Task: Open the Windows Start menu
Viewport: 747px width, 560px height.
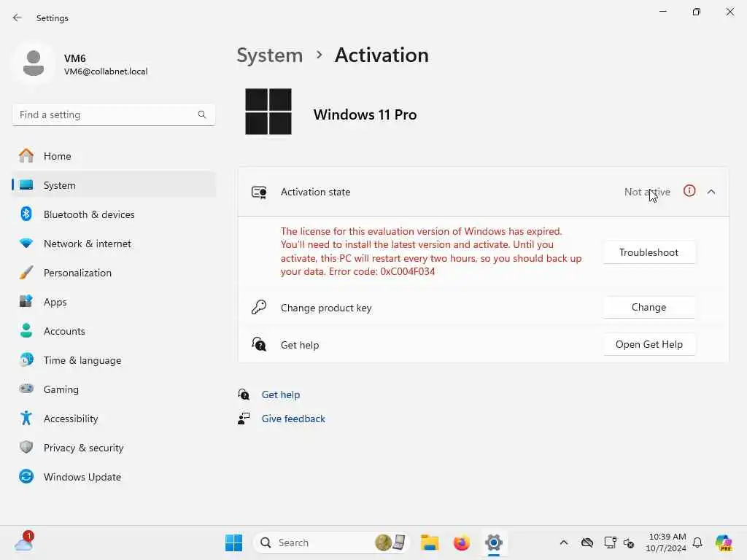Action: coord(233,542)
